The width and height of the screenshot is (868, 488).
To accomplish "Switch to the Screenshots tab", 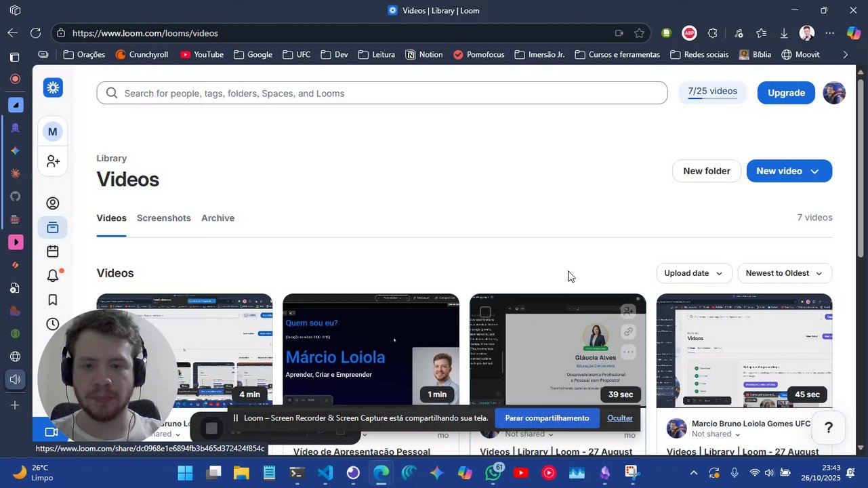I will pyautogui.click(x=164, y=218).
